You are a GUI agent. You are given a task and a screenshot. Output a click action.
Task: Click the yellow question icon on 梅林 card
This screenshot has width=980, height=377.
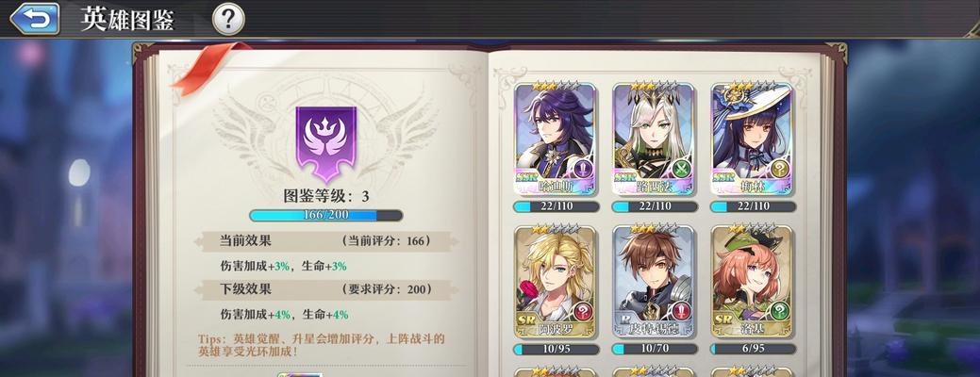(779, 169)
